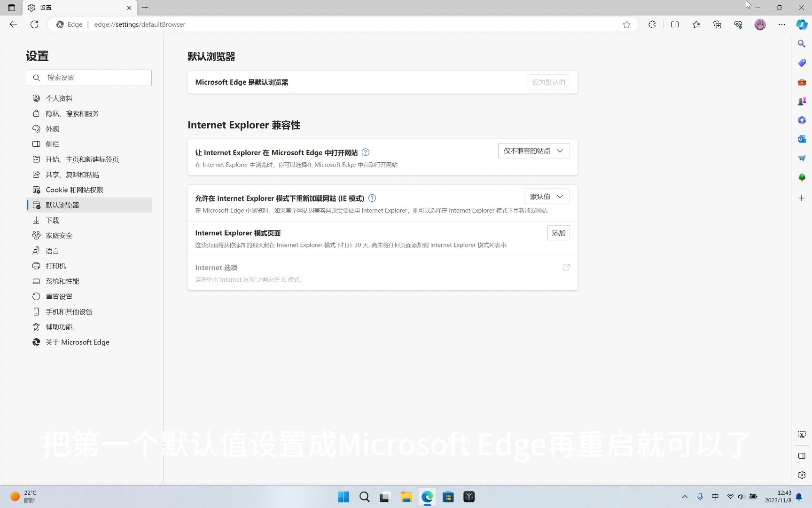The image size is (812, 508).
Task: Open 下载 settings section
Action: (89, 220)
